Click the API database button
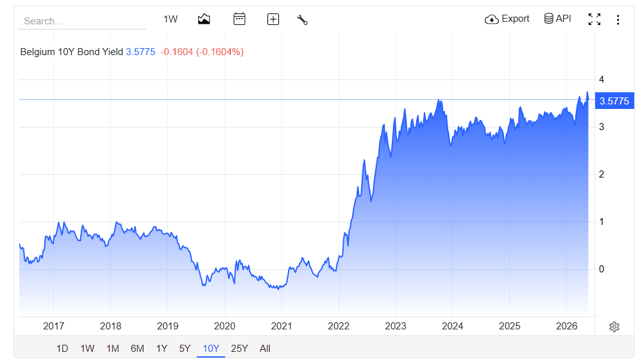The width and height of the screenshot is (640, 364). point(557,19)
